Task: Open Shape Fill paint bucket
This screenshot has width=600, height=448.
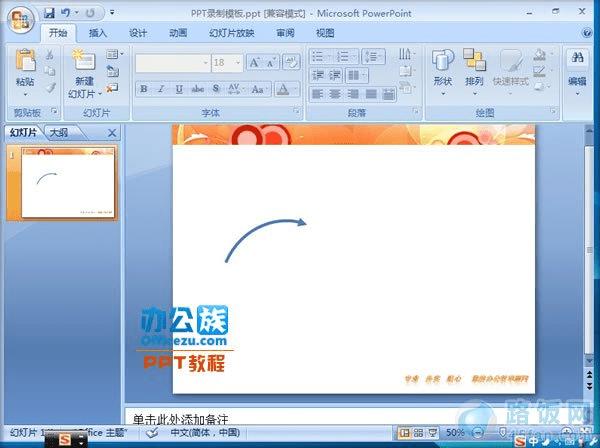Action: coord(540,55)
